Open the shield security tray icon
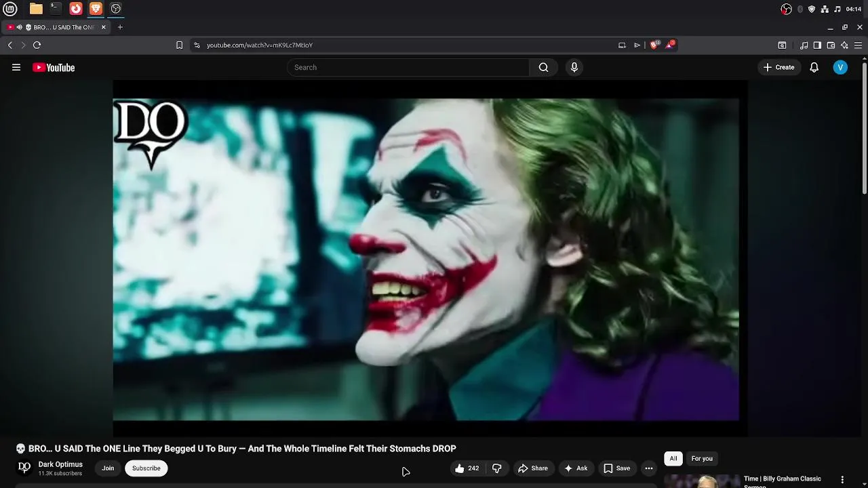This screenshot has width=868, height=488. point(812,9)
